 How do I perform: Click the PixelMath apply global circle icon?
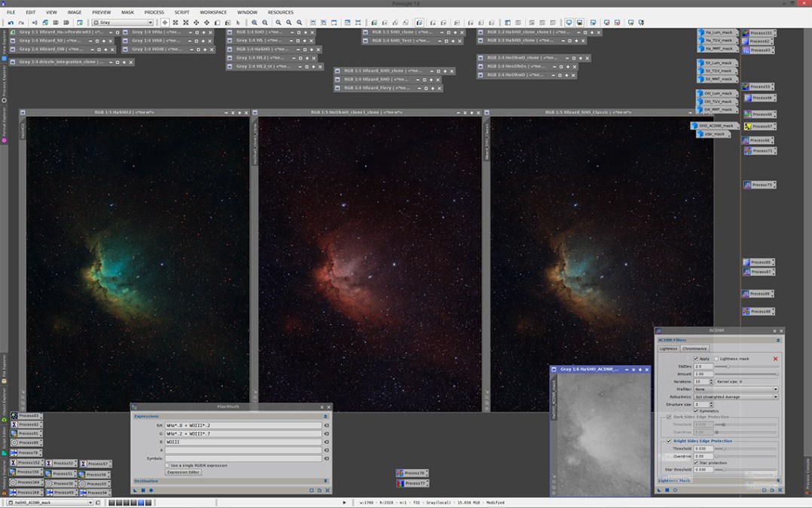pyautogui.click(x=151, y=491)
